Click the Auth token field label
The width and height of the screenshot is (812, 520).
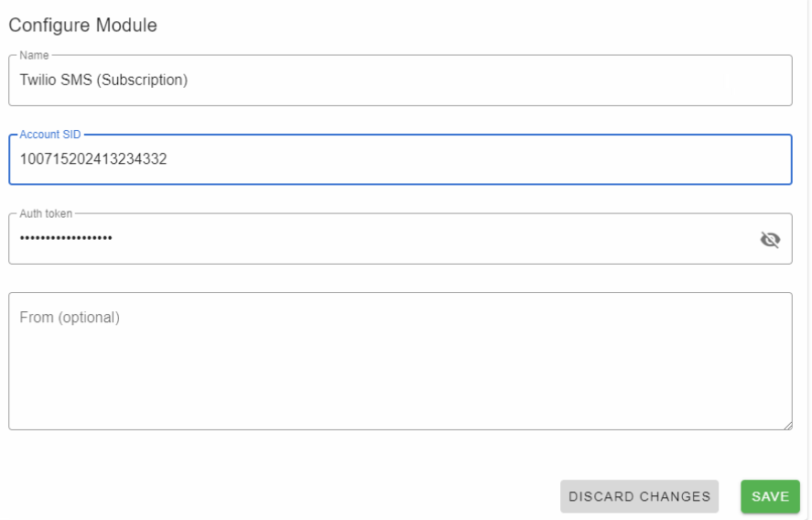point(46,213)
